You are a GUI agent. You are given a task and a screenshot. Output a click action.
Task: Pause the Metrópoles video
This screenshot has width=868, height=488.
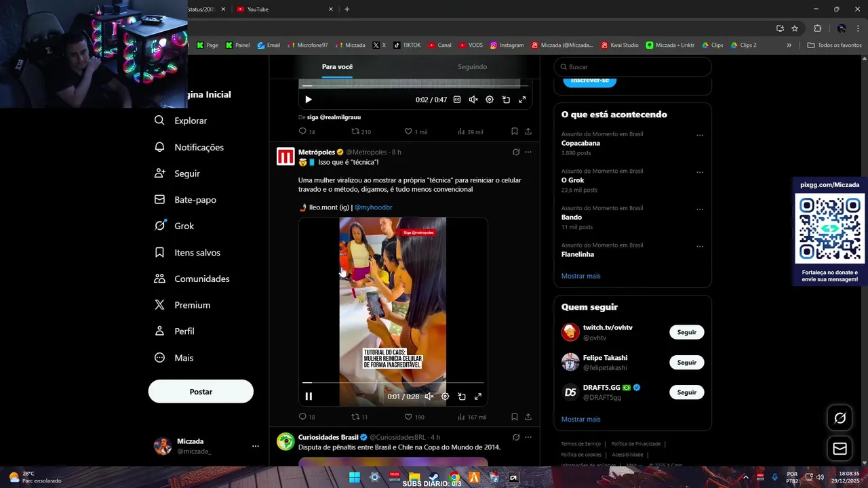coord(309,396)
